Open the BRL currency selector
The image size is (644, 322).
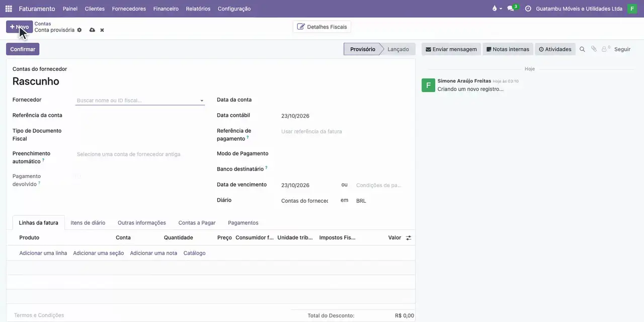tap(379, 201)
